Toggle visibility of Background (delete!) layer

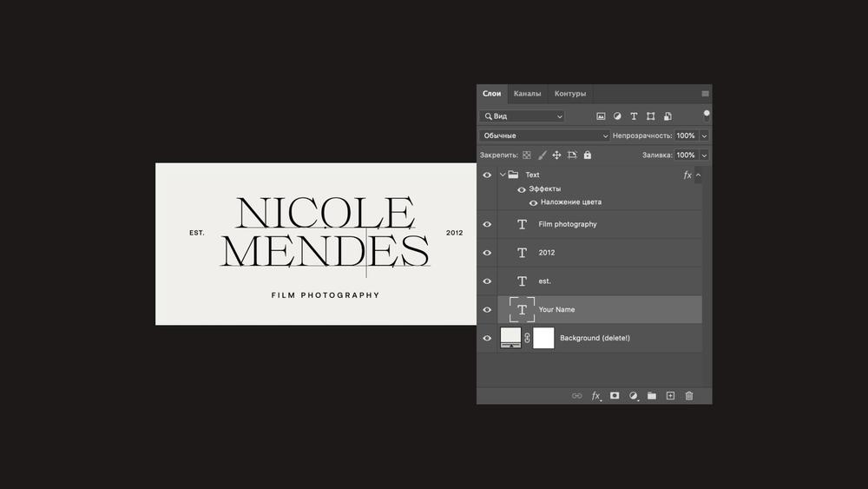(487, 338)
